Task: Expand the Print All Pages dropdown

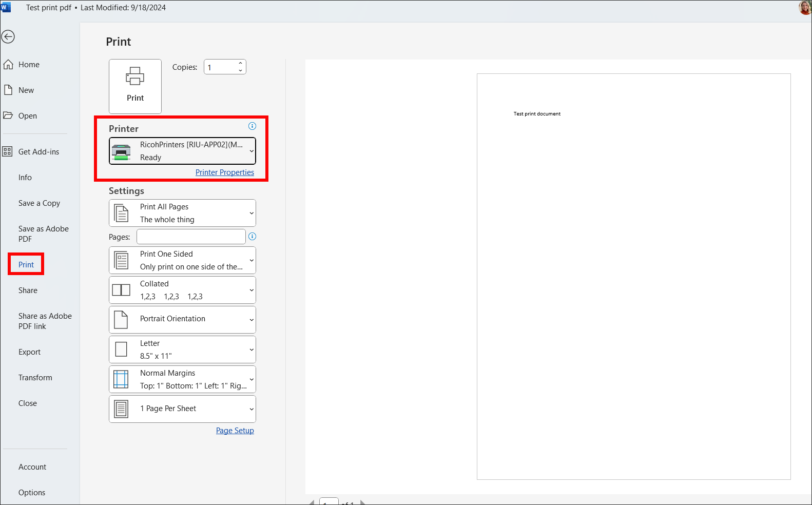Action: point(252,213)
